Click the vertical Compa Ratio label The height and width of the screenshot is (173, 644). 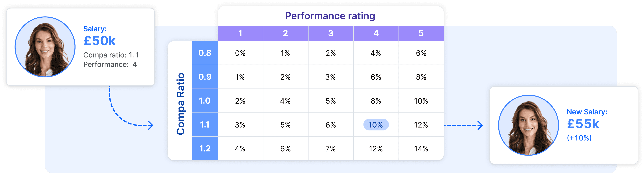click(180, 104)
